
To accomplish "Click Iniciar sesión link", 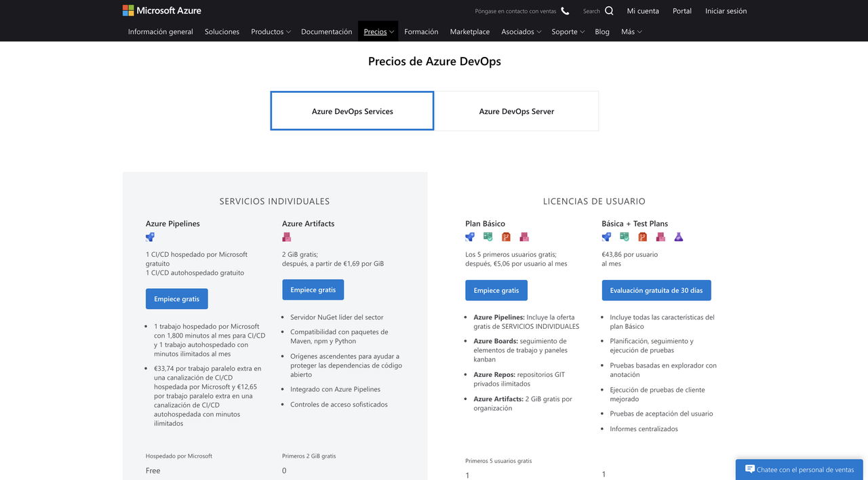I will [726, 11].
